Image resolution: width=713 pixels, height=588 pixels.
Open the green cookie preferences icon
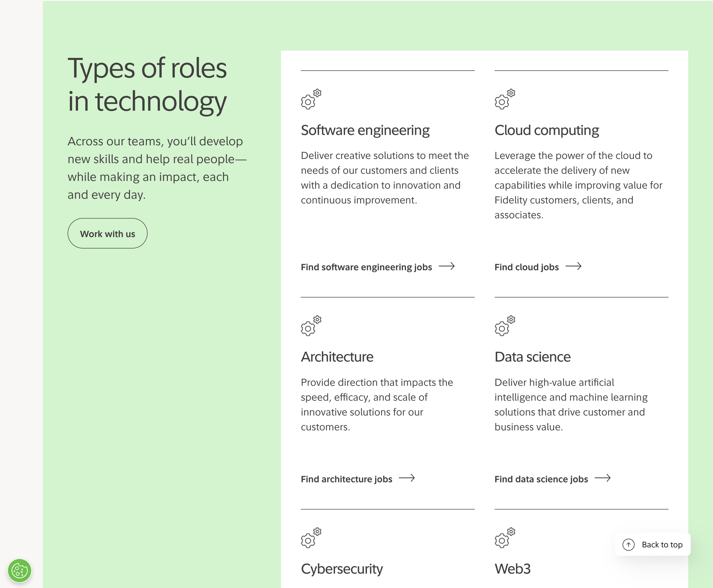(20, 571)
